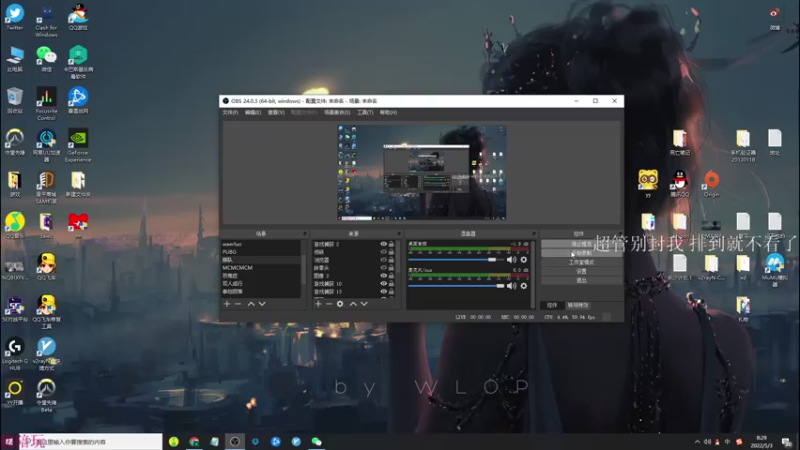This screenshot has height=450, width=800.
Task: Move source up with arrow in Sources panel
Action: tap(353, 304)
